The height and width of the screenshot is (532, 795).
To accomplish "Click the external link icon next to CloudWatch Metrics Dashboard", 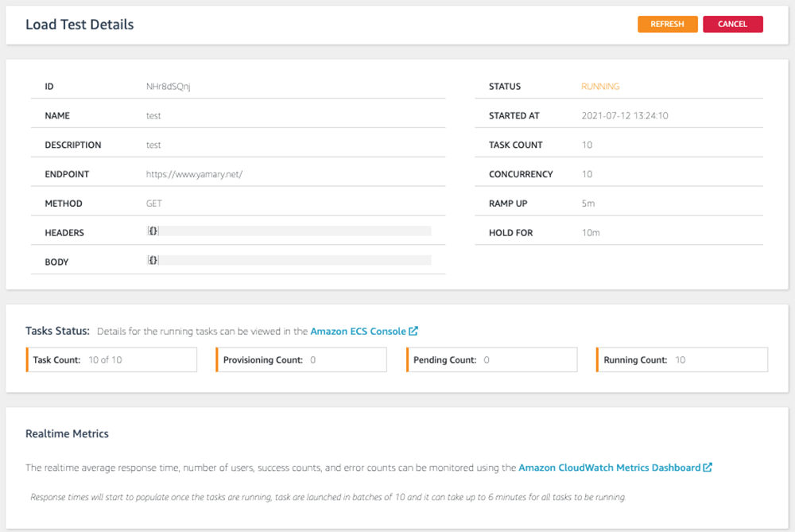I will pos(707,468).
